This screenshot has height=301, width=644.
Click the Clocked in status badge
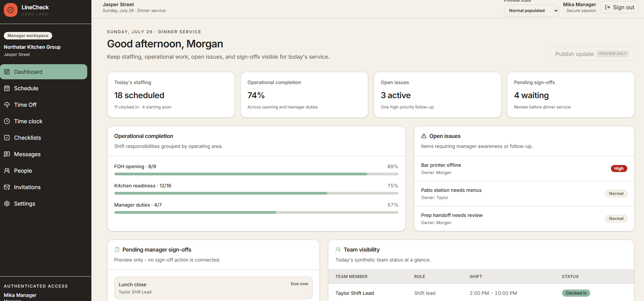576,293
